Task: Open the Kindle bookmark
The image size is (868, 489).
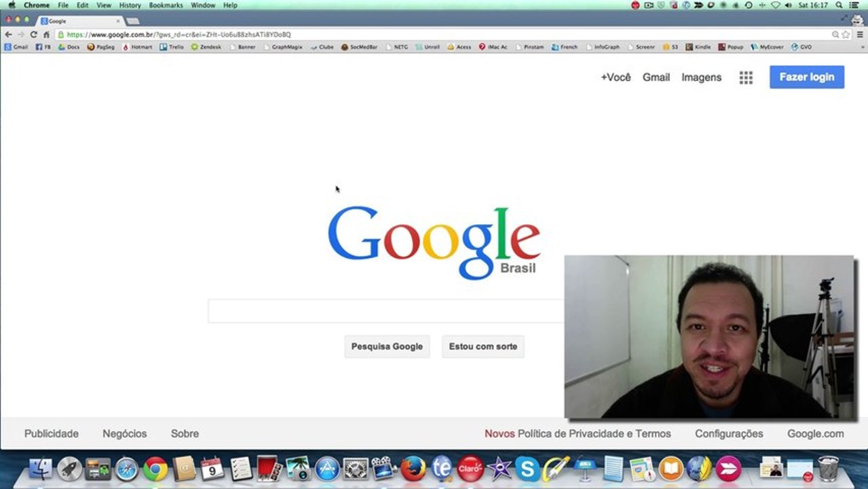Action: tap(698, 47)
